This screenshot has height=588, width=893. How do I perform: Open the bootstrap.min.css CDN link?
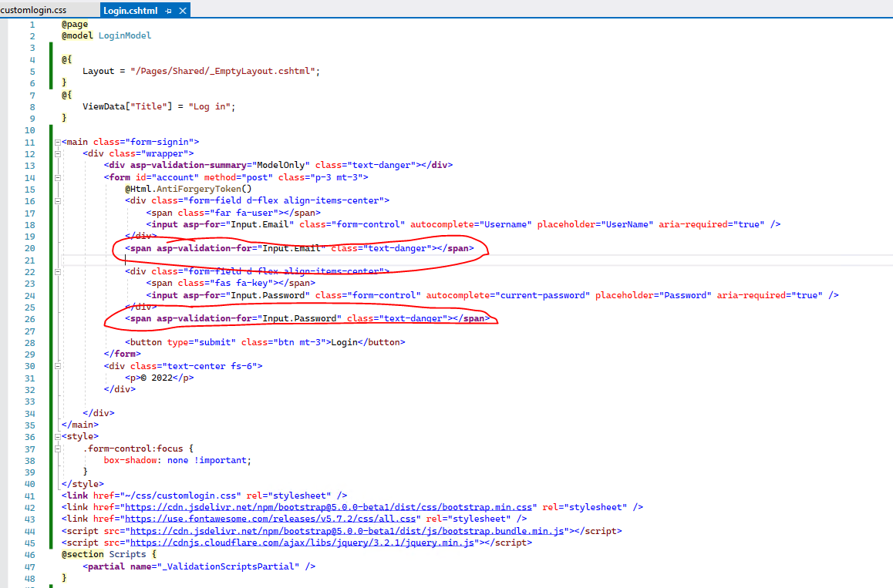click(x=329, y=507)
